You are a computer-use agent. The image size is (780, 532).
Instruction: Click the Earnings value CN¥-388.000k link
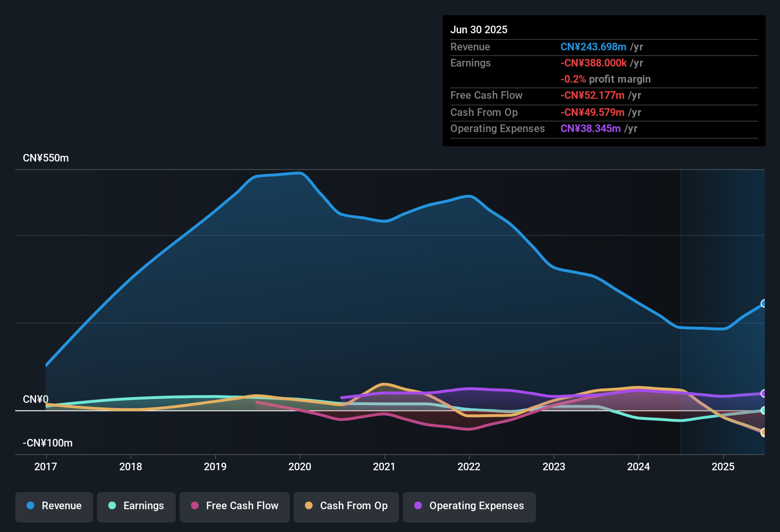click(x=594, y=63)
